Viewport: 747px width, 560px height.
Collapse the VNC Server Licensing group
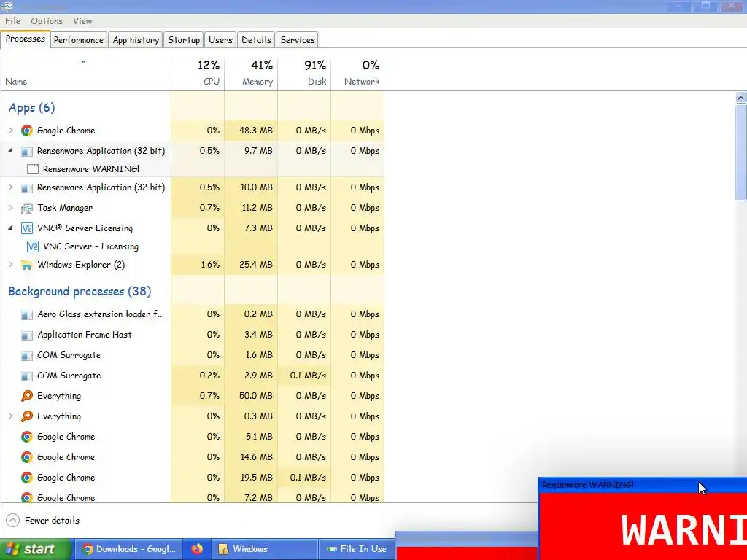10,228
